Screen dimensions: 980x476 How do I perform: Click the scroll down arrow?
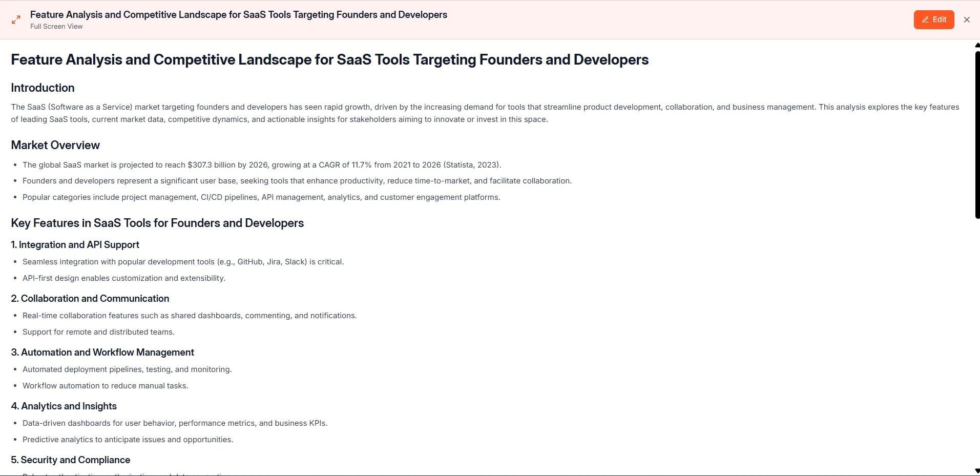(977, 470)
